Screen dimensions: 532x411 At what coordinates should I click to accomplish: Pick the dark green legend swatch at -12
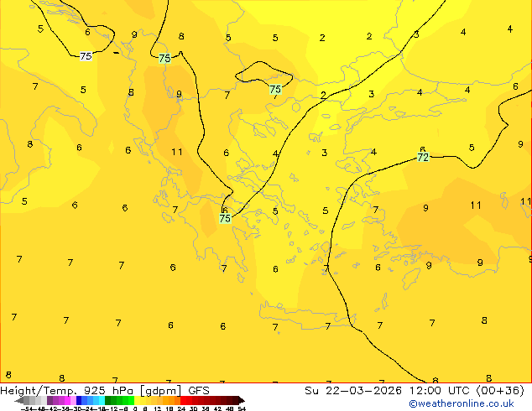(108, 400)
